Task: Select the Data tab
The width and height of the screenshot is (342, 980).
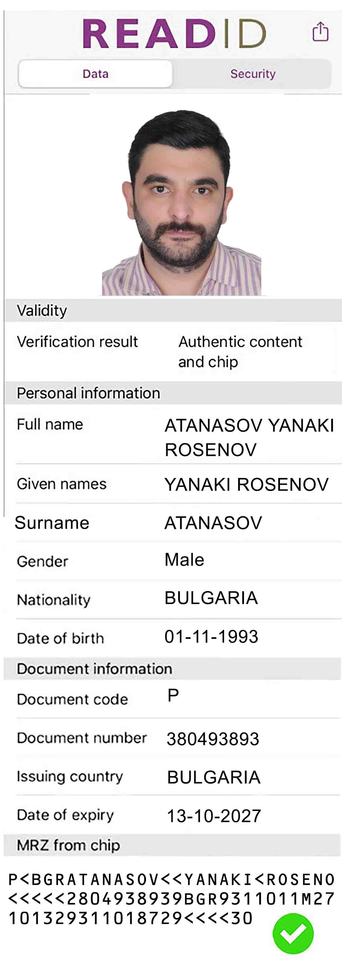Action: tap(95, 74)
